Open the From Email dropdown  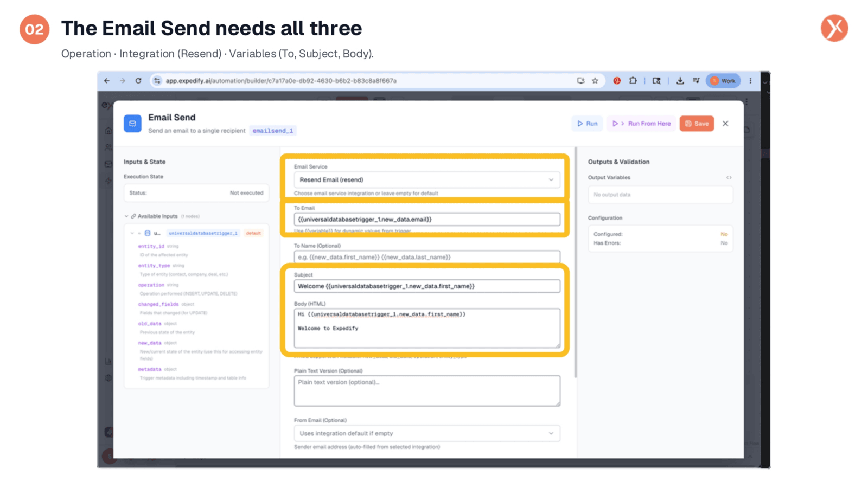coord(427,433)
